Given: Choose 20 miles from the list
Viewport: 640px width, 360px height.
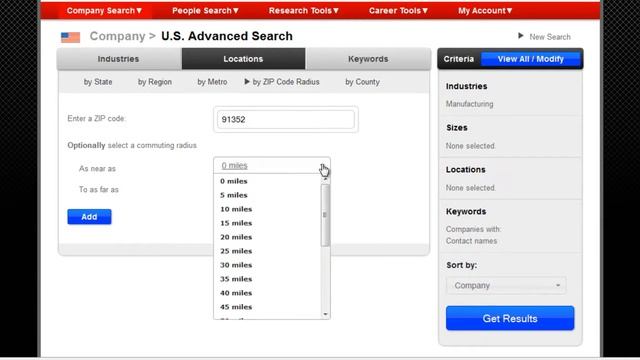Looking at the screenshot, I should (236, 237).
